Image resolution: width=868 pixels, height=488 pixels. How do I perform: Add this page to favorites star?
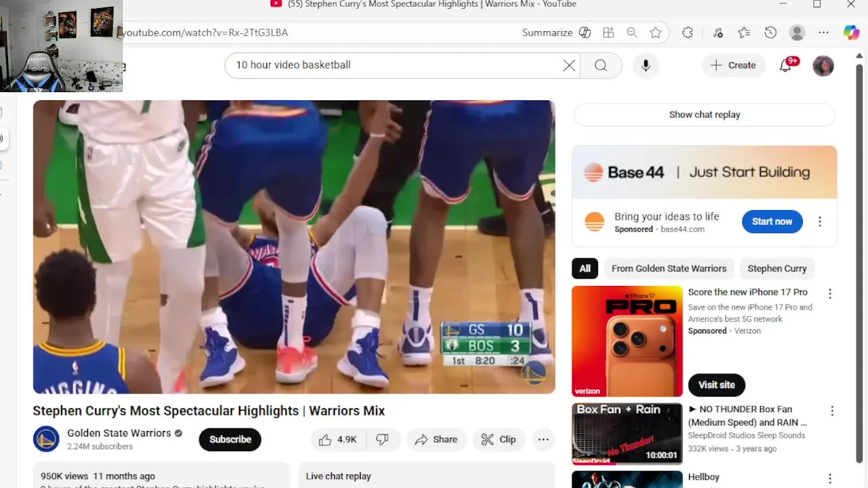[656, 33]
